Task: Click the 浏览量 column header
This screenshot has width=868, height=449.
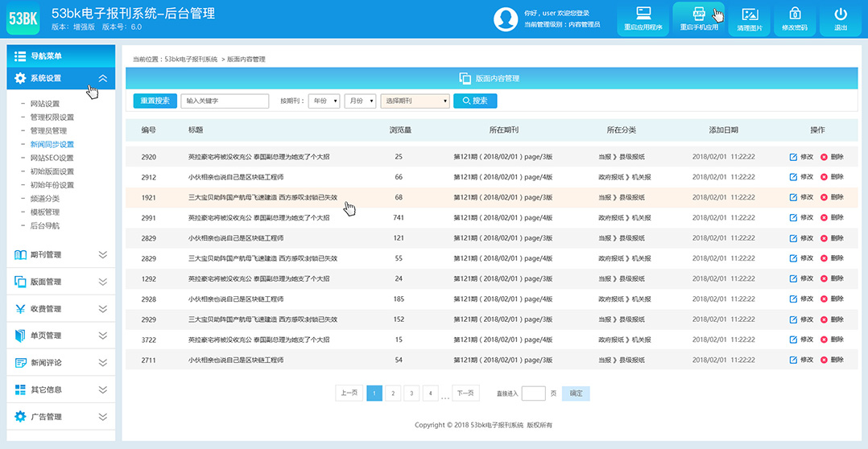Action: [x=400, y=130]
